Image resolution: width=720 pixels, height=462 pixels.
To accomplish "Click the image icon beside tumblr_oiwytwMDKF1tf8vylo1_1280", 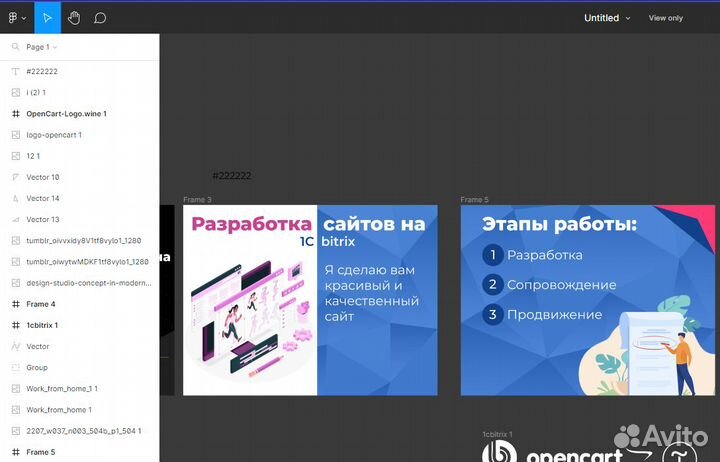I will [x=16, y=262].
